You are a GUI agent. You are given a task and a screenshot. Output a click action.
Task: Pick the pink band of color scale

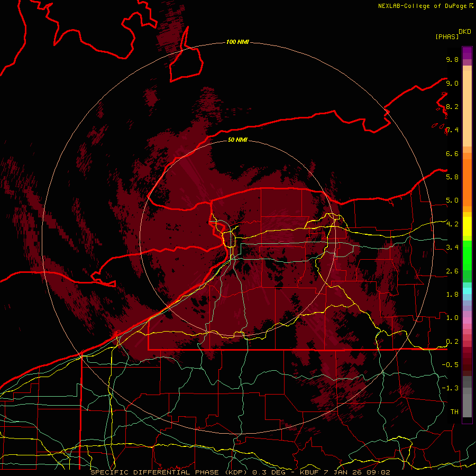pos(467,321)
